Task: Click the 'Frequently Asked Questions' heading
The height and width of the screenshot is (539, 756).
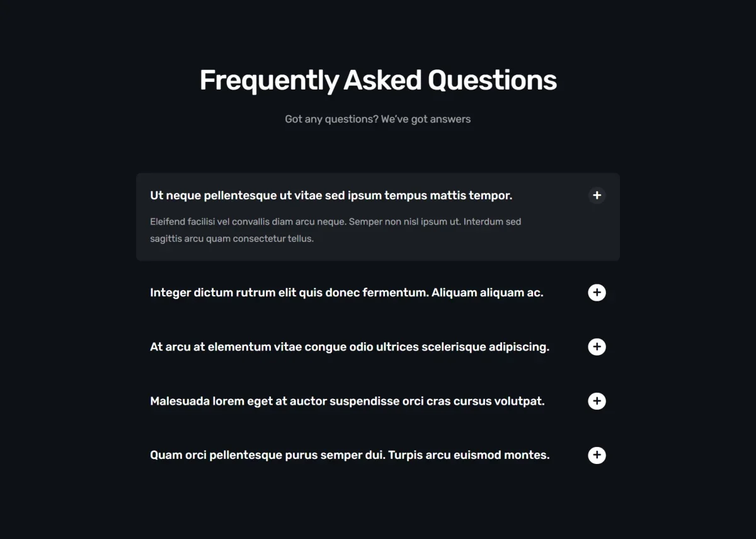Action: click(378, 81)
